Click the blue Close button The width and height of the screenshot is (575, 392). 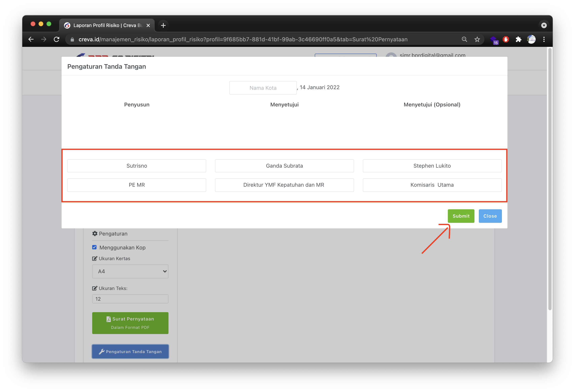(490, 216)
